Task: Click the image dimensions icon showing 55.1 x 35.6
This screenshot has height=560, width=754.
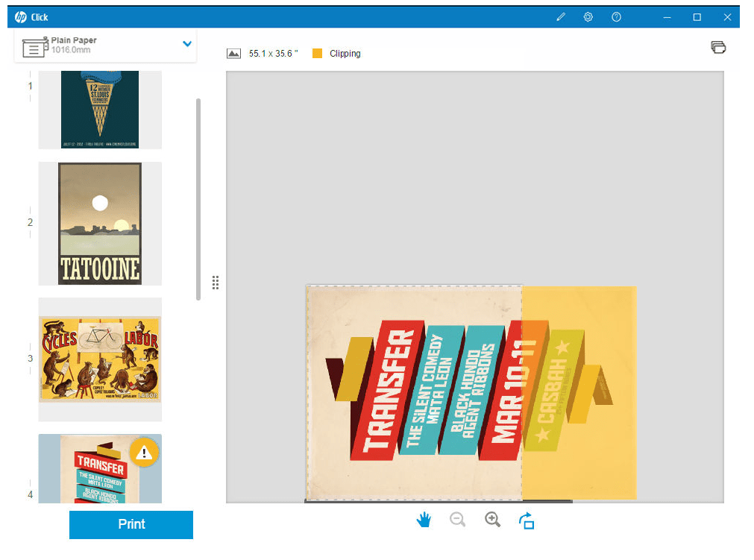Action: point(234,52)
